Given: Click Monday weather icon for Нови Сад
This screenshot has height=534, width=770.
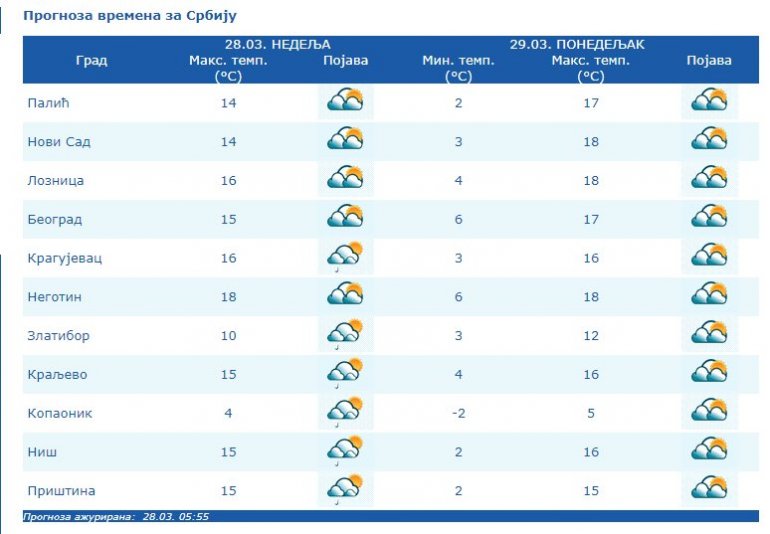Looking at the screenshot, I should [709, 141].
